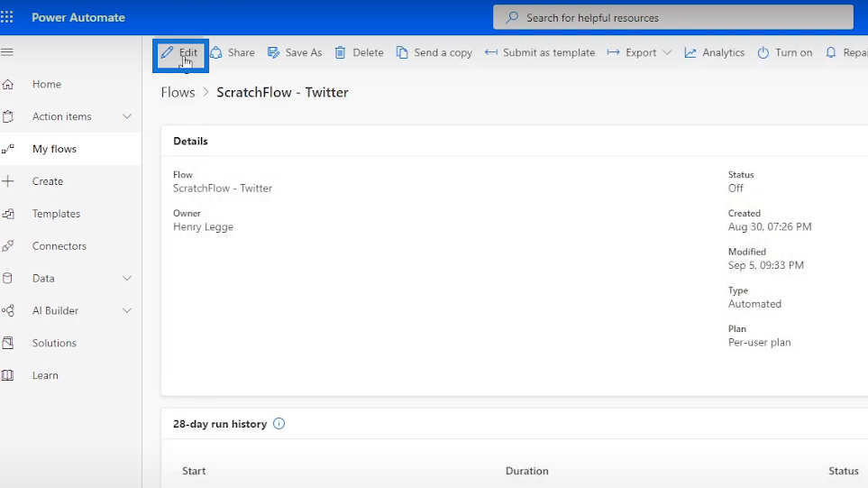The width and height of the screenshot is (868, 488).
Task: Click the 28-day run history heading
Action: (220, 424)
